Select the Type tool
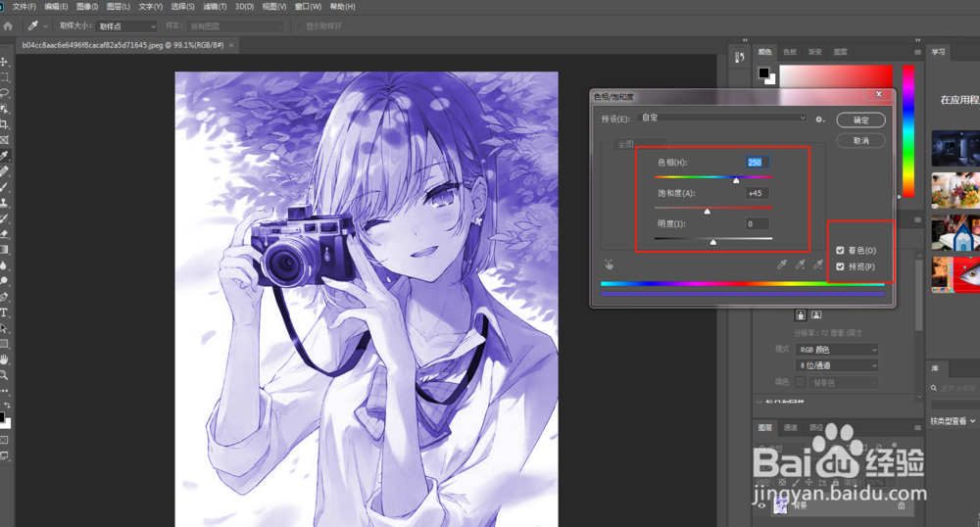The width and height of the screenshot is (980, 527). click(4, 312)
